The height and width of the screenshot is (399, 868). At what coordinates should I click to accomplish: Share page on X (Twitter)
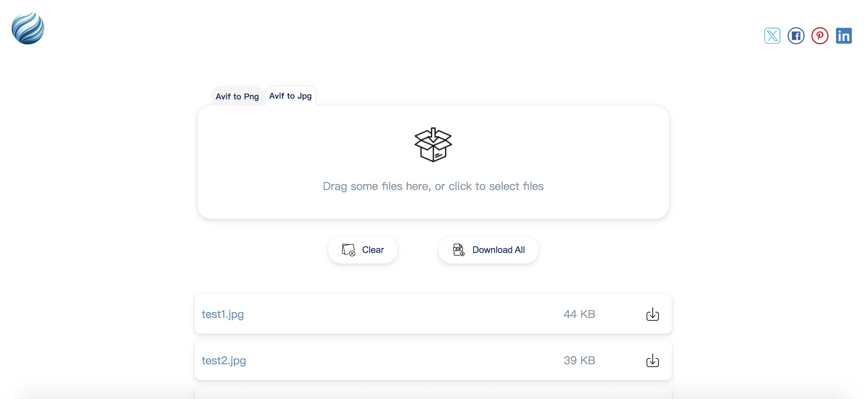click(x=772, y=36)
